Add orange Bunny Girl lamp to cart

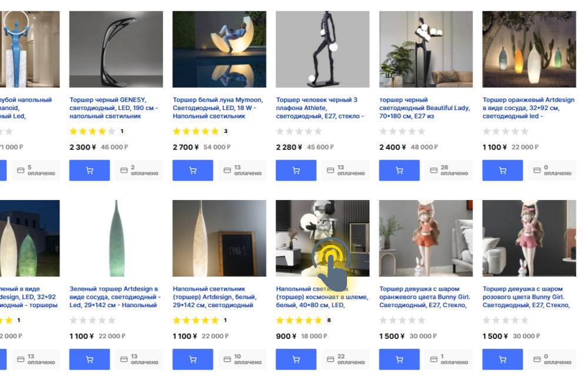click(x=399, y=360)
